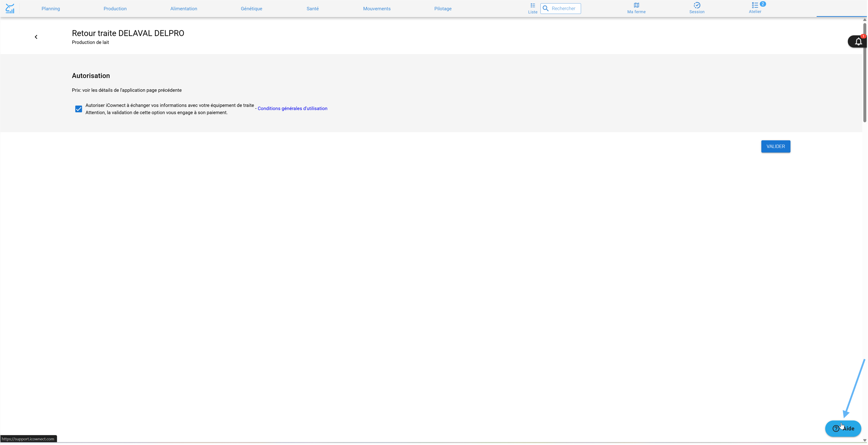868x445 pixels.
Task: Click the Production de lait subtitle
Action: [90, 42]
